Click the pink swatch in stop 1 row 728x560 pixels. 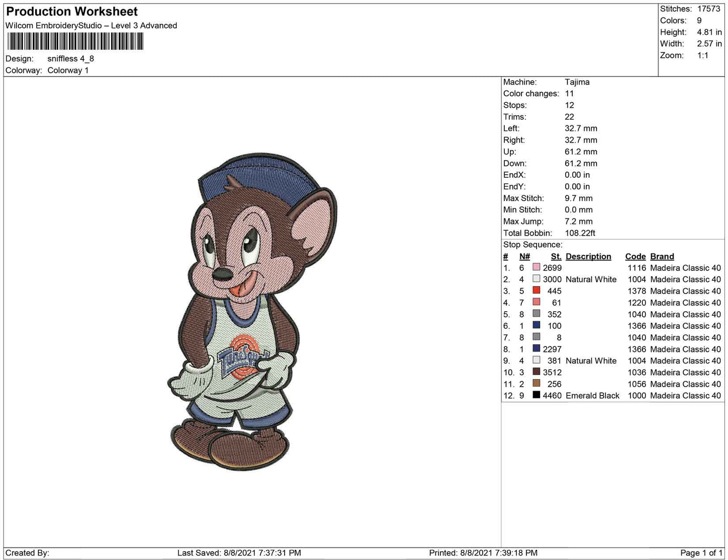(x=536, y=267)
